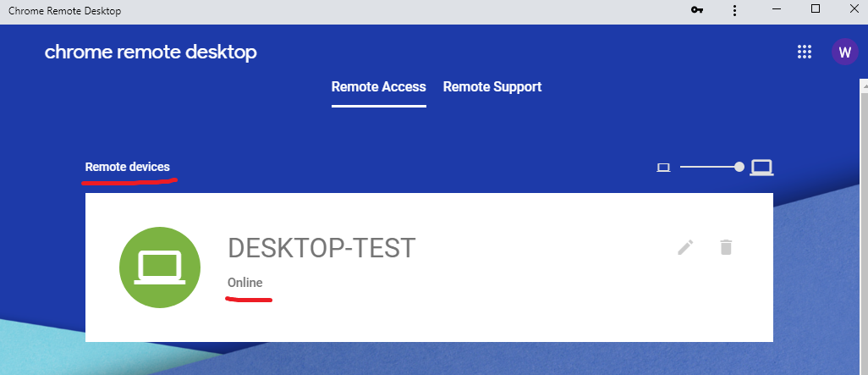The image size is (868, 375).
Task: Click the Online status text
Action: pyautogui.click(x=245, y=283)
